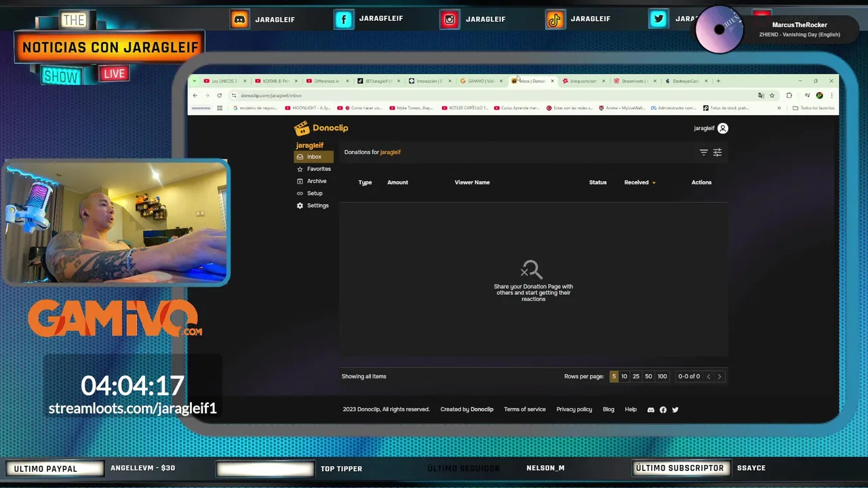Image resolution: width=868 pixels, height=488 pixels.
Task: Open the Donoclip logo home link
Action: pos(321,128)
